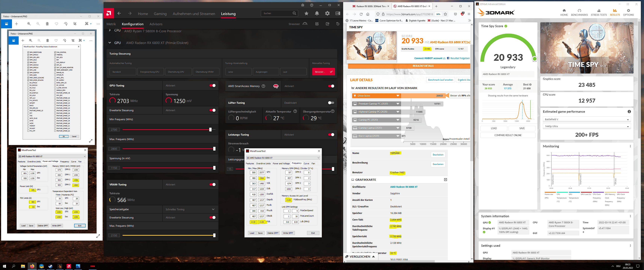Click the reset tuning icon in AMD software
Viewport: 644px width, 270px height.
point(338,24)
